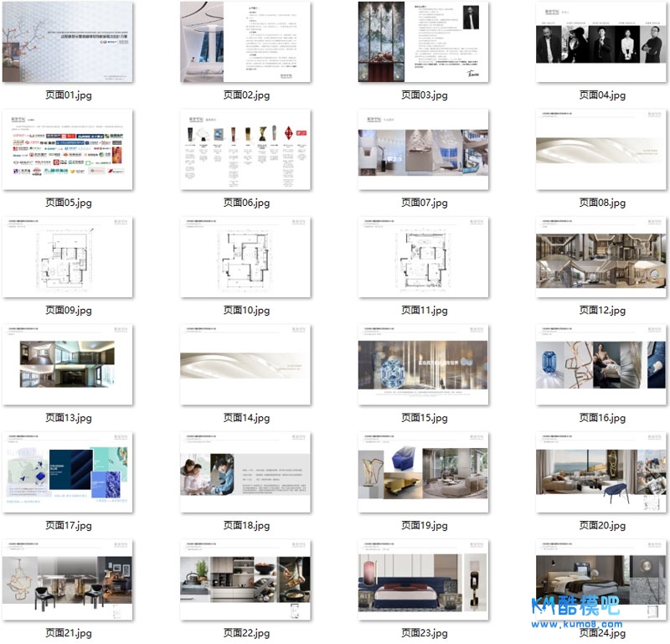
Task: Select the 页面09.jpg floor plan thumbnail
Action: 68,257
